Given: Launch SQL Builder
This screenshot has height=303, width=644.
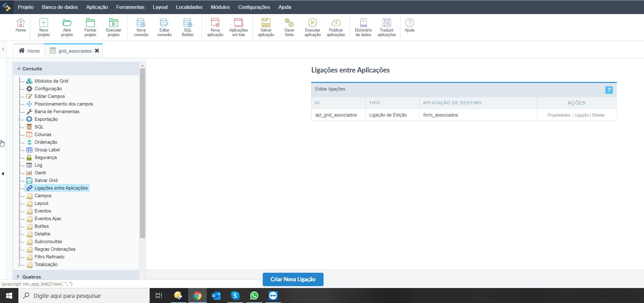Looking at the screenshot, I should tap(188, 27).
